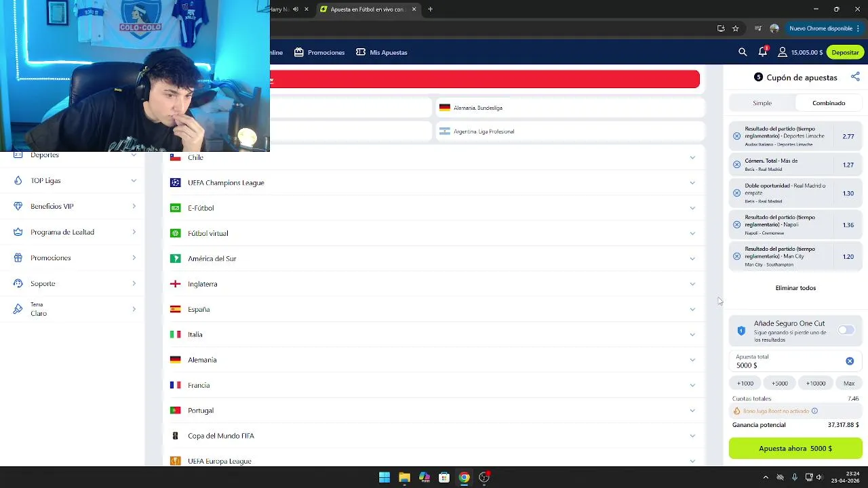Clear the Apuesta total amount
The image size is (868, 488).
tap(850, 361)
